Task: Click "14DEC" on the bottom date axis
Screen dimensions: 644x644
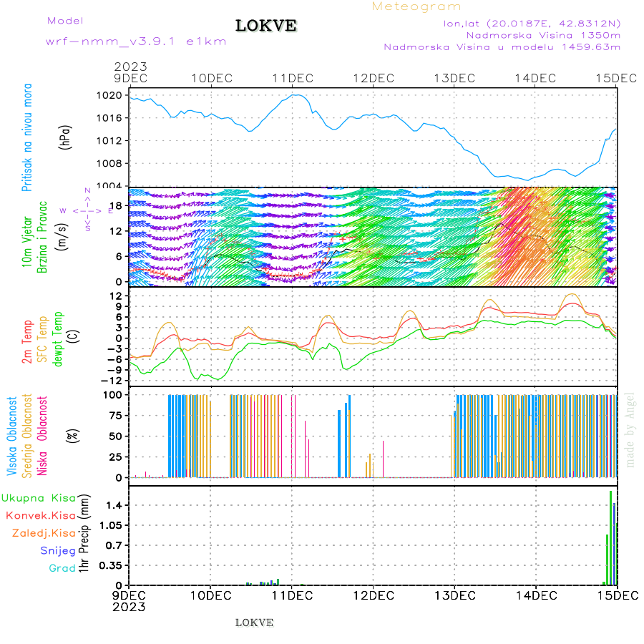Action: (x=537, y=596)
